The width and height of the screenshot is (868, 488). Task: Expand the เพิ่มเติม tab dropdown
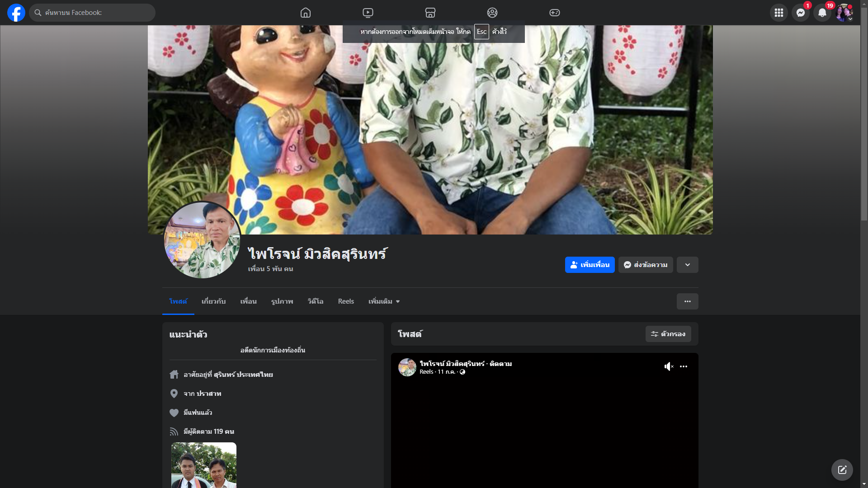click(x=384, y=301)
